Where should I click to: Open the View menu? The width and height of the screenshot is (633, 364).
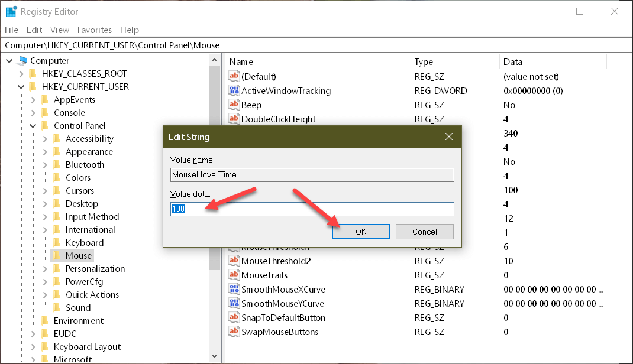59,30
